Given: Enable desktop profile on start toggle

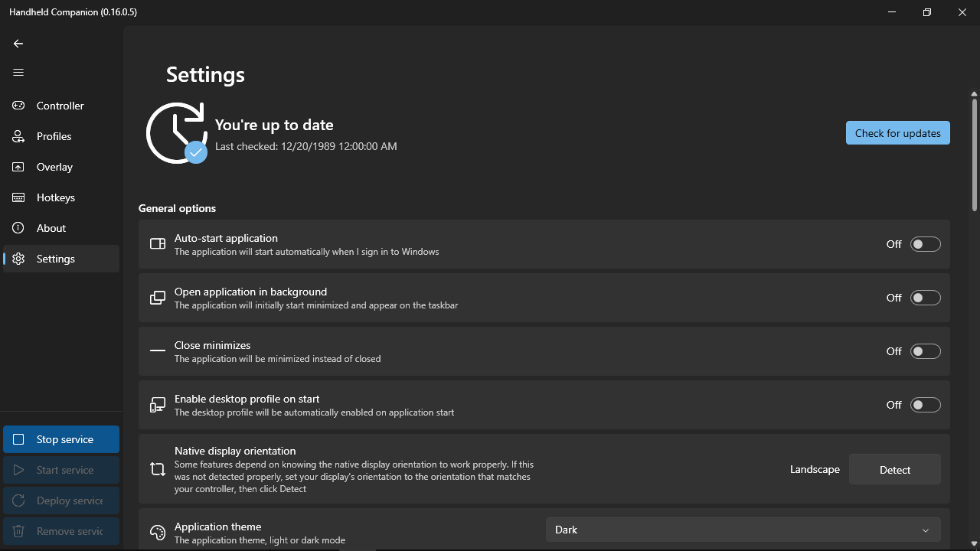Looking at the screenshot, I should 925,405.
